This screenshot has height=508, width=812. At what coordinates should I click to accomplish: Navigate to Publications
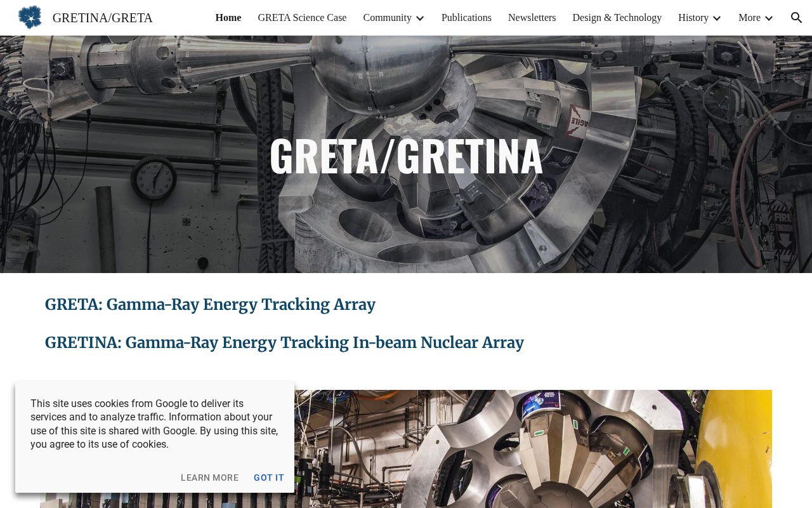(466, 18)
